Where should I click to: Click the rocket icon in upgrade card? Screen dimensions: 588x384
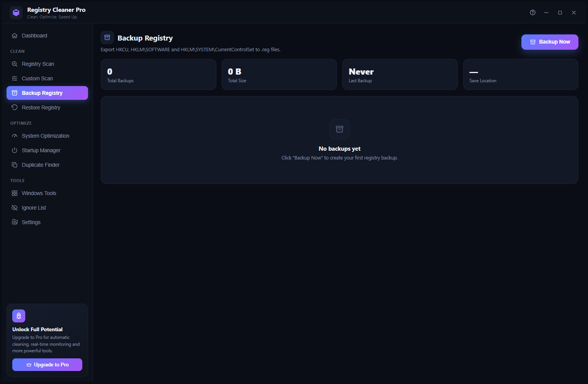(x=19, y=316)
